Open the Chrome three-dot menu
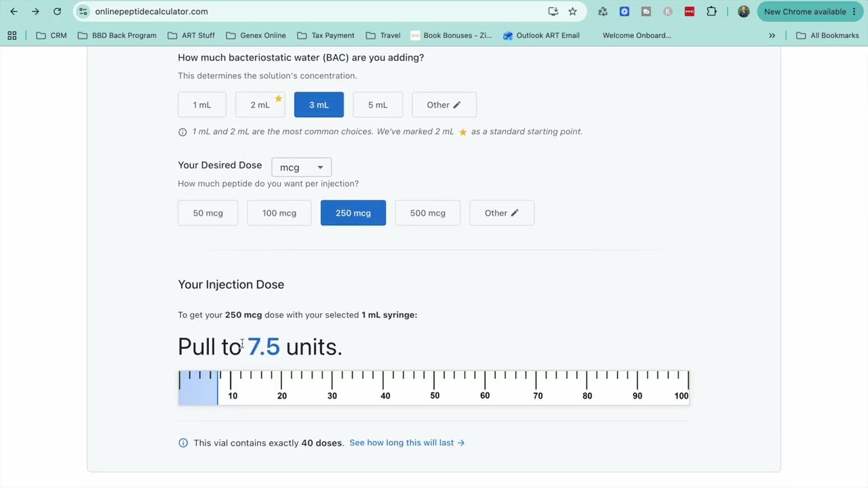Viewport: 868px width, 488px height. pos(854,12)
